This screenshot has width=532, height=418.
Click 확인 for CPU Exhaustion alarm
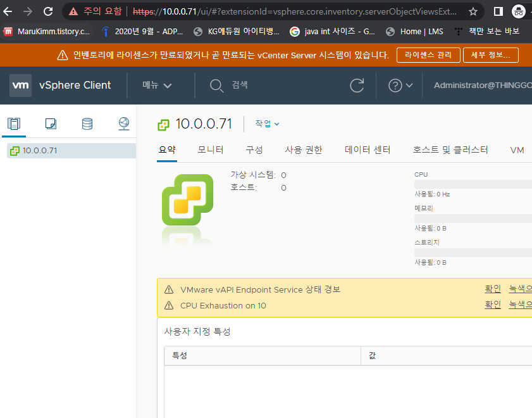tap(493, 305)
